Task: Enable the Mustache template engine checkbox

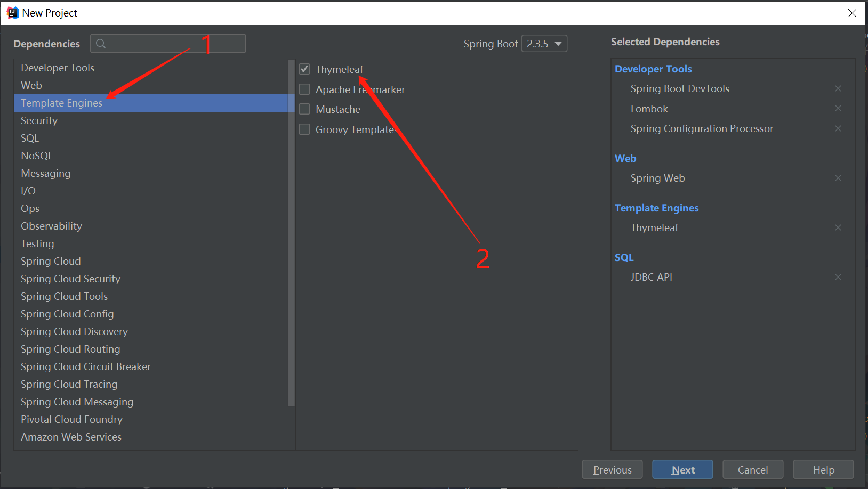Action: [304, 109]
